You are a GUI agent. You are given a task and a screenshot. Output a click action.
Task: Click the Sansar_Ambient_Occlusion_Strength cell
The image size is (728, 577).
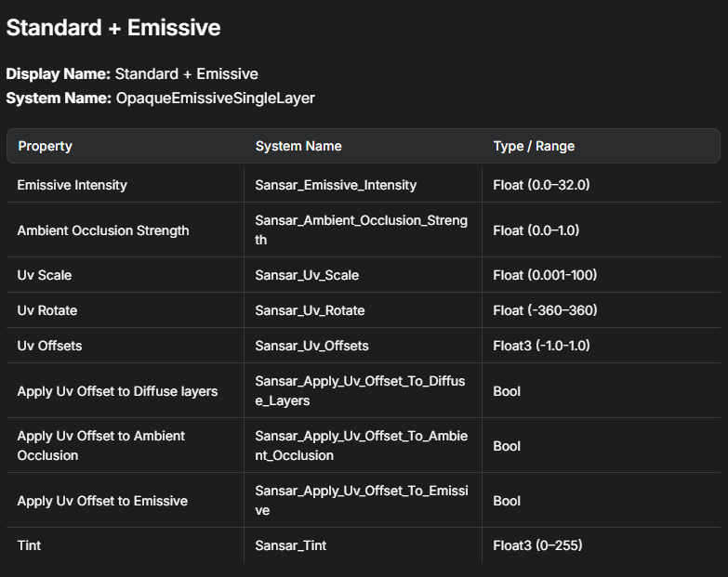coord(361,230)
